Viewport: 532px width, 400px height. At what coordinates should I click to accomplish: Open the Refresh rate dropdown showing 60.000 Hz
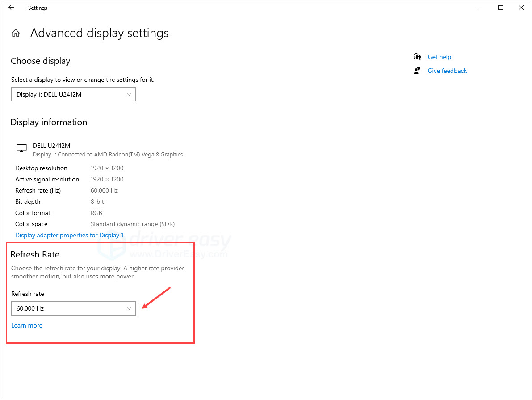pos(73,308)
